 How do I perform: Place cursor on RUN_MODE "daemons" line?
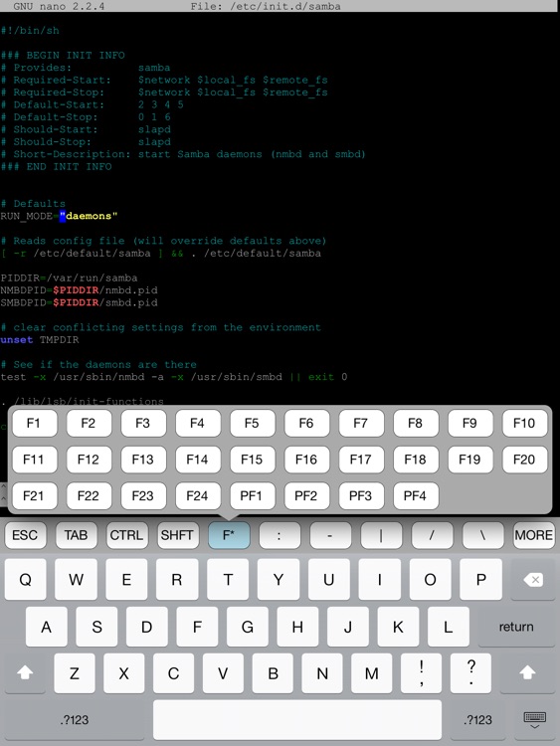click(59, 216)
